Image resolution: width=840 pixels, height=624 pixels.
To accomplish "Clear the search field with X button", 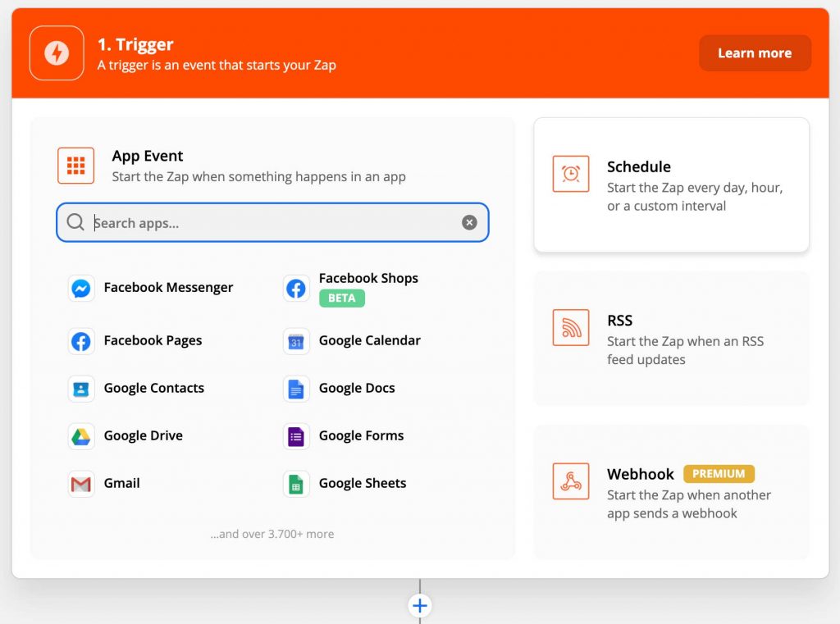I will [469, 223].
